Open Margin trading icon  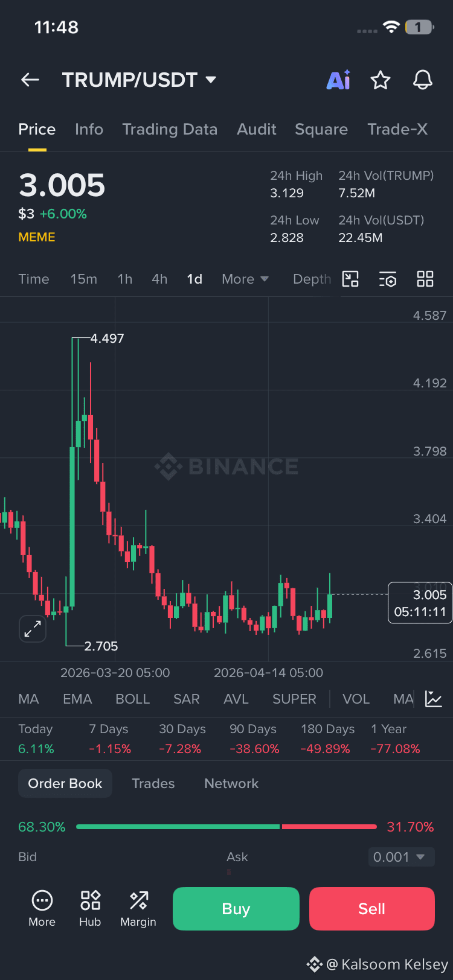138,909
